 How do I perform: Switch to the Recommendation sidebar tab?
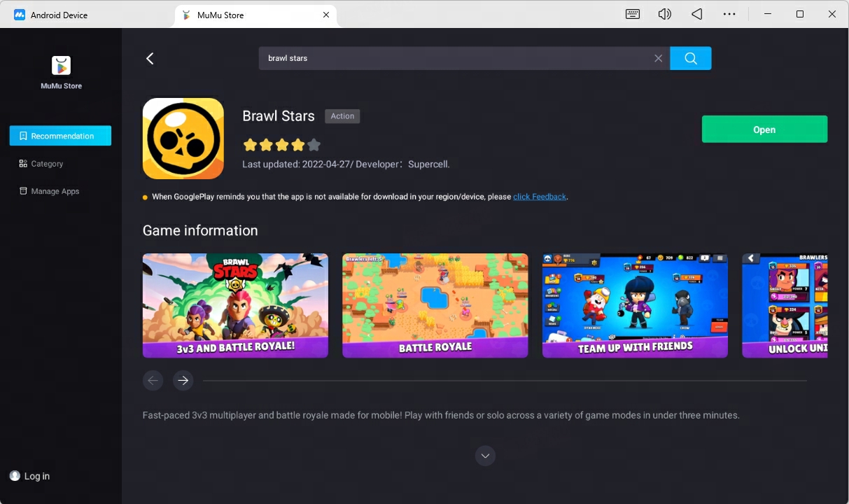(60, 135)
